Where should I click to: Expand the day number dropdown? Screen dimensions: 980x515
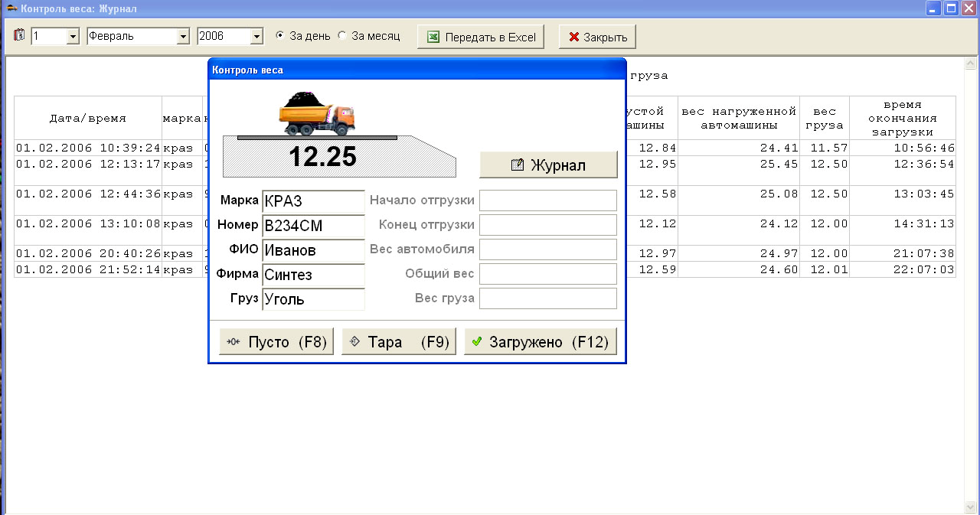click(73, 36)
